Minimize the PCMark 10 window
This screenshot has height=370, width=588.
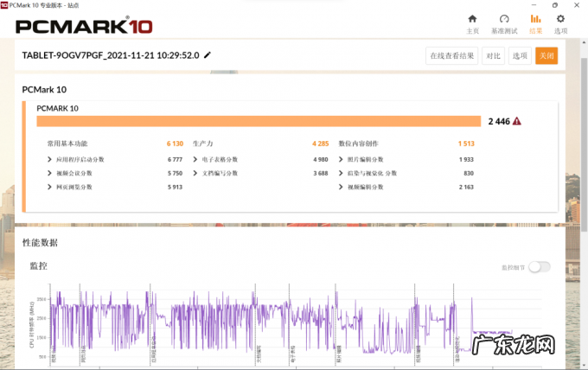pos(534,5)
